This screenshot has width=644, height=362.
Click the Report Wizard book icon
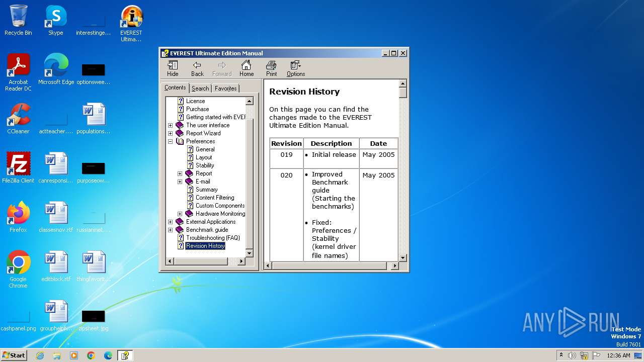(180, 133)
